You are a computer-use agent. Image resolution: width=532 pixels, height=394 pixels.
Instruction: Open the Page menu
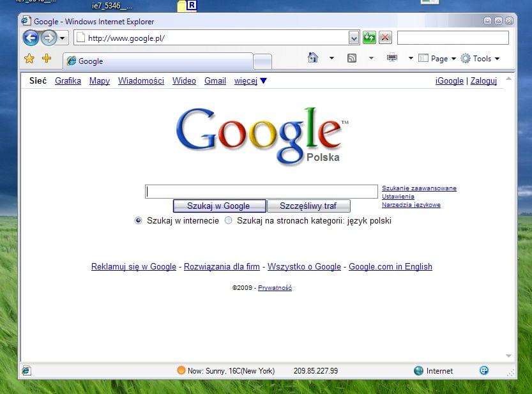click(437, 58)
